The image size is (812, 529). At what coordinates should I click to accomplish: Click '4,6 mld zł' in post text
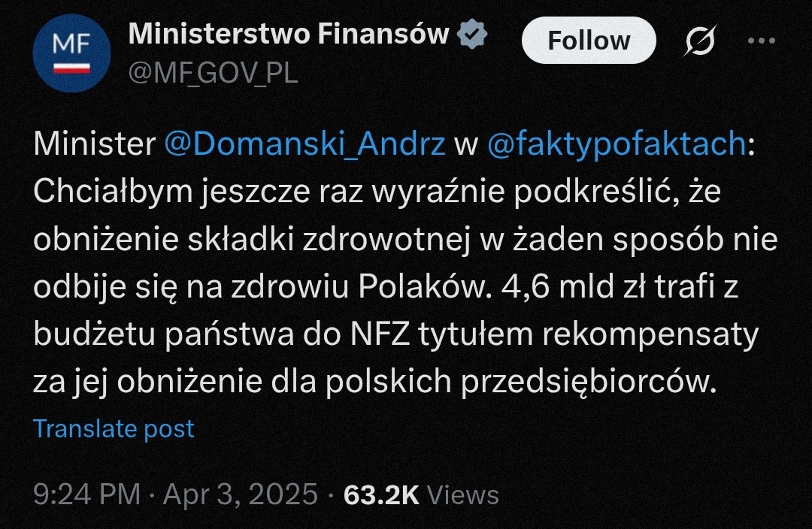(573, 286)
